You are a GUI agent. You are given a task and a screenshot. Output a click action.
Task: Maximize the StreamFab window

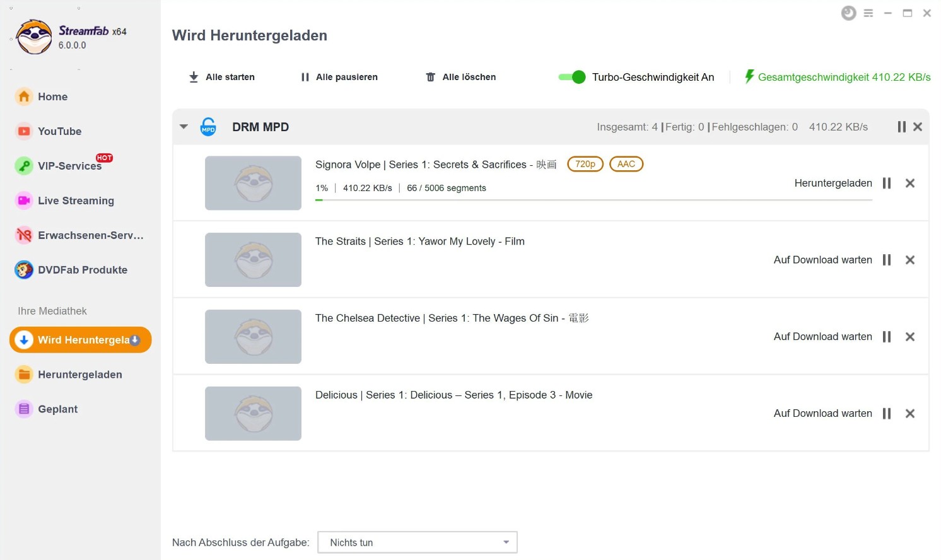coord(908,13)
